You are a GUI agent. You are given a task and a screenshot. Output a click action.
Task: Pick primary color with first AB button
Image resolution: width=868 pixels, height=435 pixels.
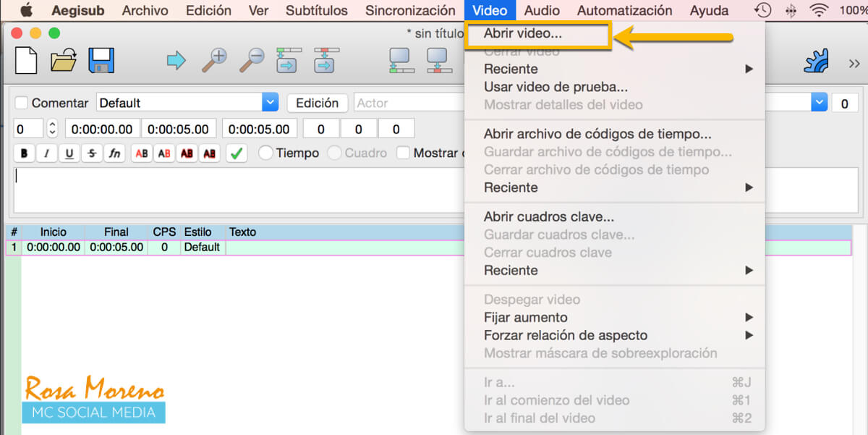(x=142, y=153)
